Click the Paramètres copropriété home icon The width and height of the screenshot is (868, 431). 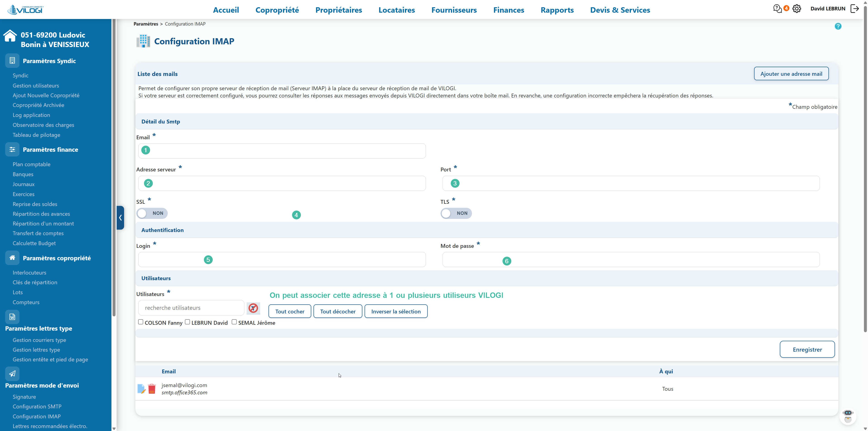[12, 258]
